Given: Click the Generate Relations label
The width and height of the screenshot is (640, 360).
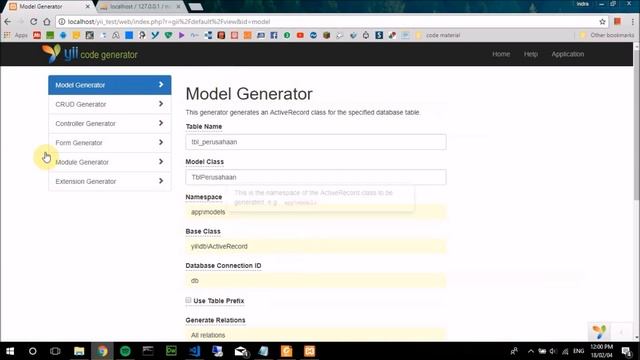Looking at the screenshot, I should 215,320.
